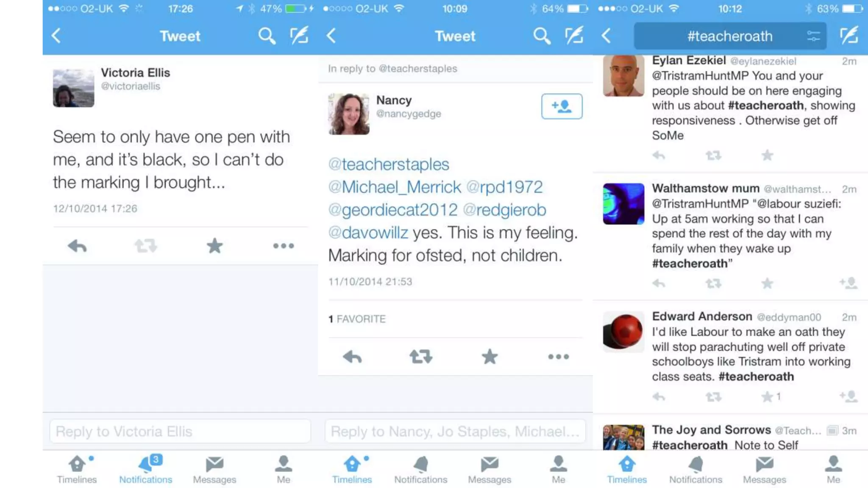Open Edward Anderson's red ball avatar
This screenshot has height=488, width=868.
623,332
